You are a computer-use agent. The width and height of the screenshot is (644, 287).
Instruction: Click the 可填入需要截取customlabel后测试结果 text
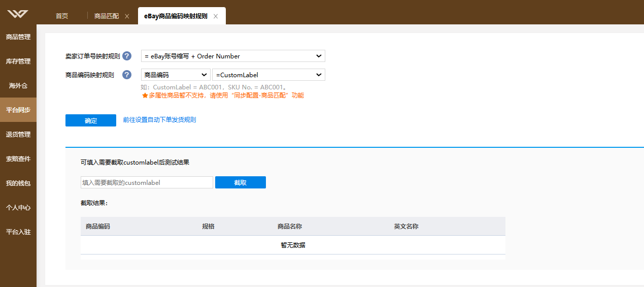[x=135, y=163]
